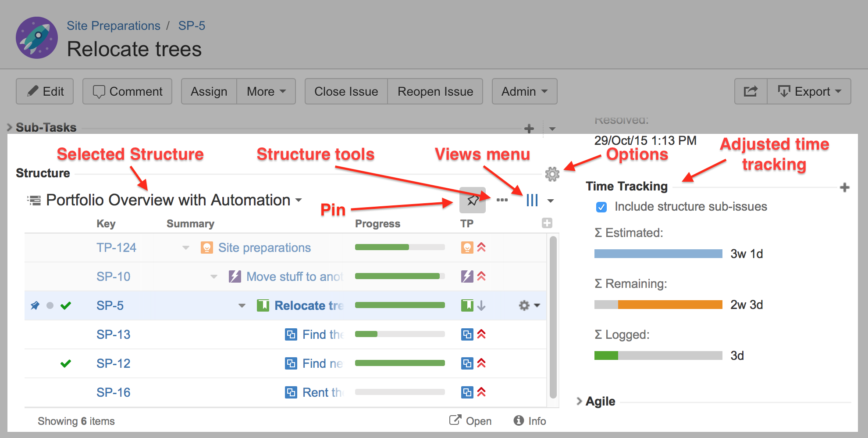Click the Pin structure icon
The image size is (868, 438).
[472, 201]
